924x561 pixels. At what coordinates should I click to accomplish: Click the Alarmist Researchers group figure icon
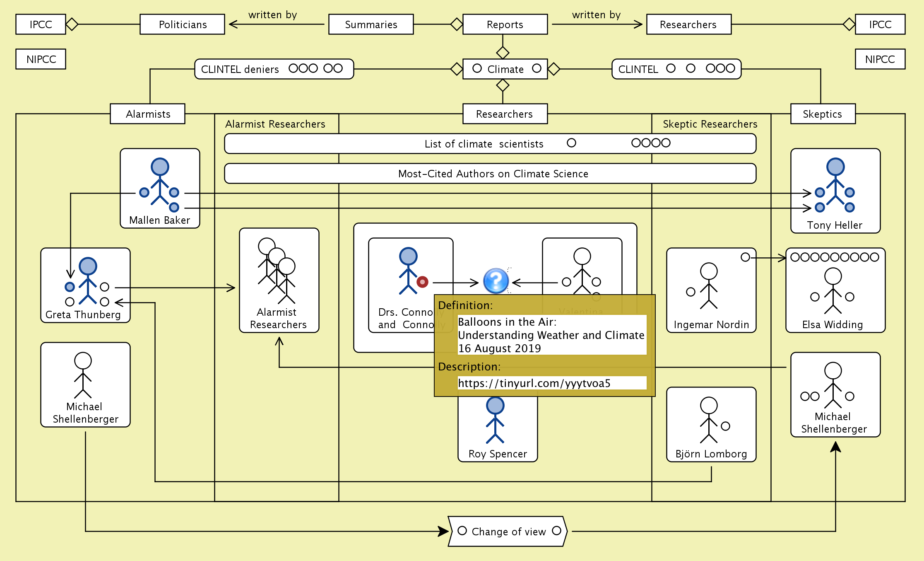(277, 270)
